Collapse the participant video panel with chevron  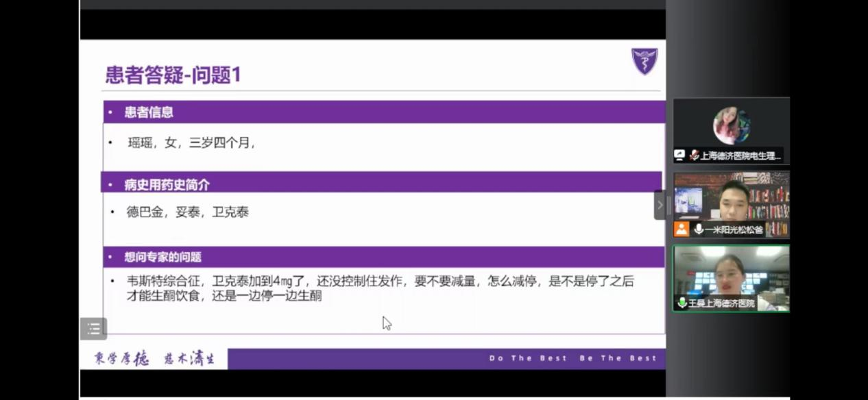pos(660,205)
